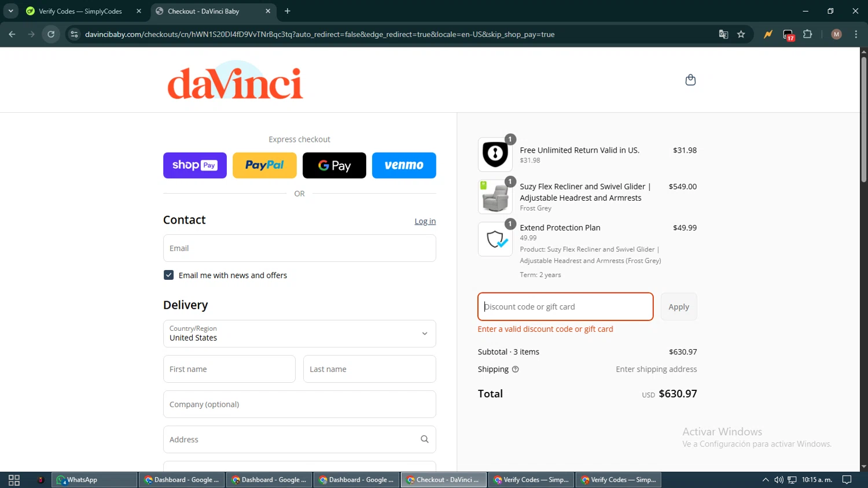This screenshot has width=868, height=488.
Task: Click the small red taskbar icon
Action: tap(41, 480)
